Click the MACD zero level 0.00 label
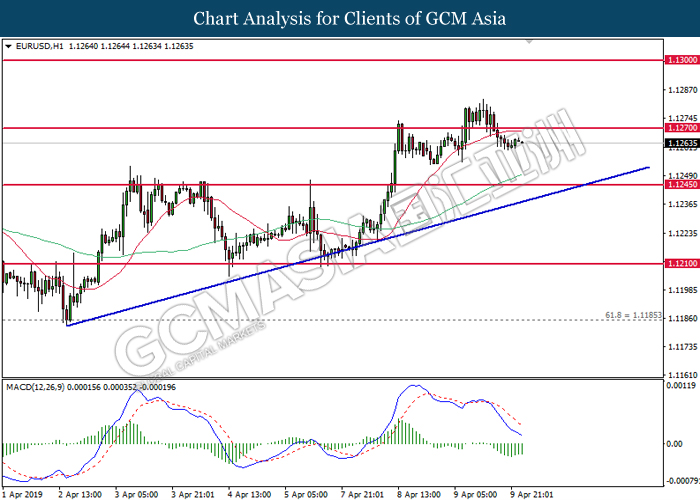The height and width of the screenshot is (500, 700). tap(674, 444)
